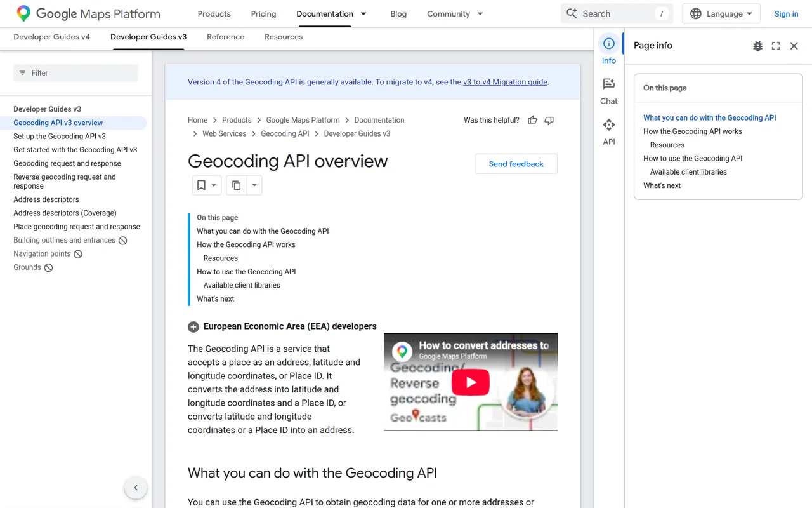812x508 pixels.
Task: Click the Search field in header
Action: click(615, 14)
